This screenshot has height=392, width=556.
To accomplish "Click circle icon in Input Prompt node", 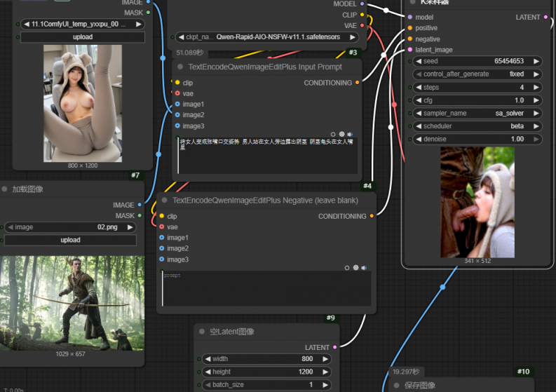I will [x=333, y=134].
